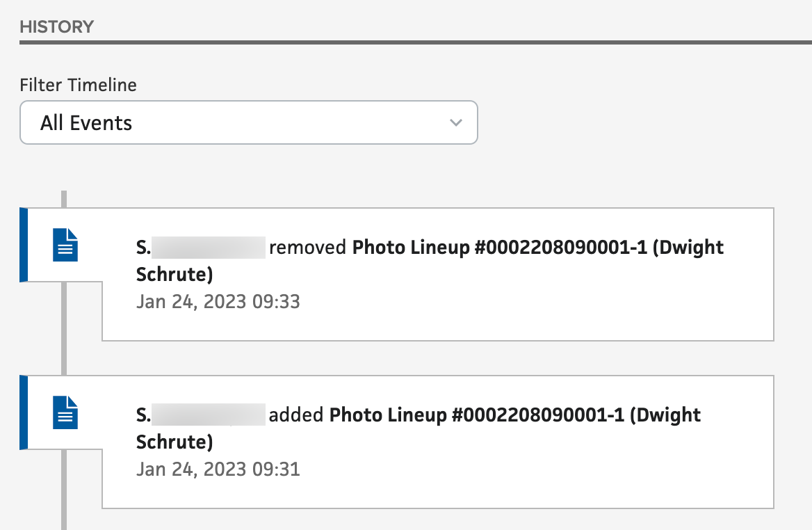Click the document icon on the added event
The width and height of the screenshot is (812, 530).
point(65,412)
